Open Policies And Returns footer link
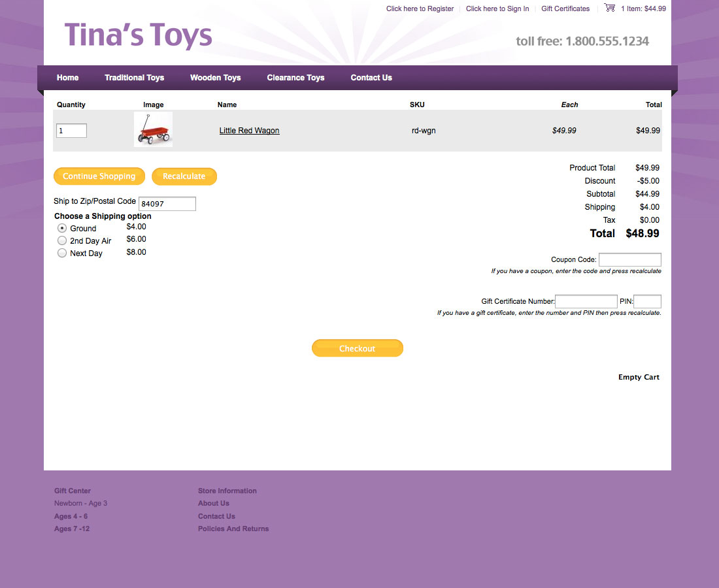The height and width of the screenshot is (588, 719). (x=233, y=529)
